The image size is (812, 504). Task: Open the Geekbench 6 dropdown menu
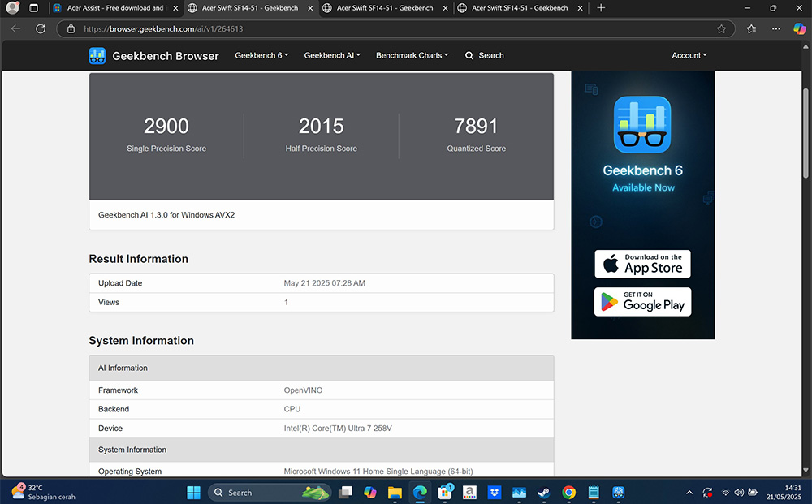(261, 55)
